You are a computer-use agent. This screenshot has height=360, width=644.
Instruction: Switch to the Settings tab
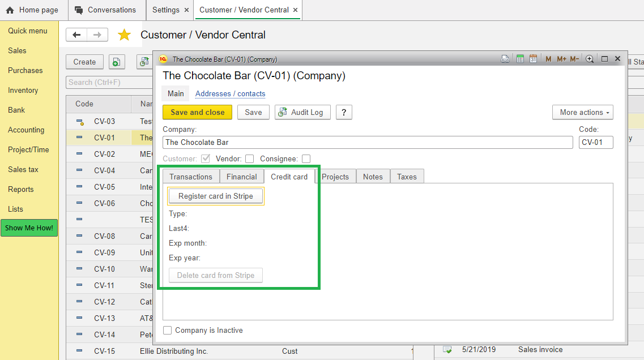pyautogui.click(x=166, y=10)
